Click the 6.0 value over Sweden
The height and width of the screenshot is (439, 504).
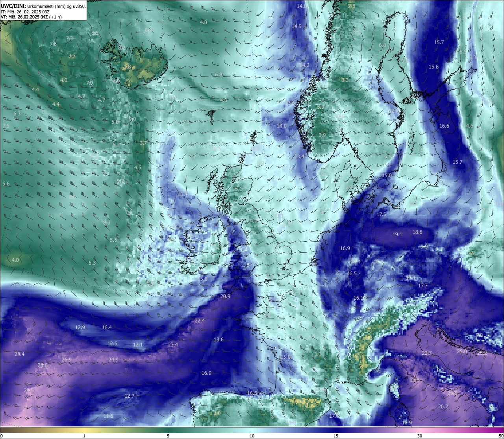[x=382, y=45]
